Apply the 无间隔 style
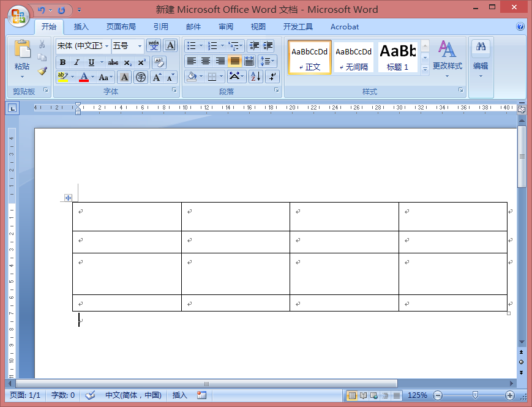Image resolution: width=532 pixels, height=407 pixels. (x=353, y=58)
